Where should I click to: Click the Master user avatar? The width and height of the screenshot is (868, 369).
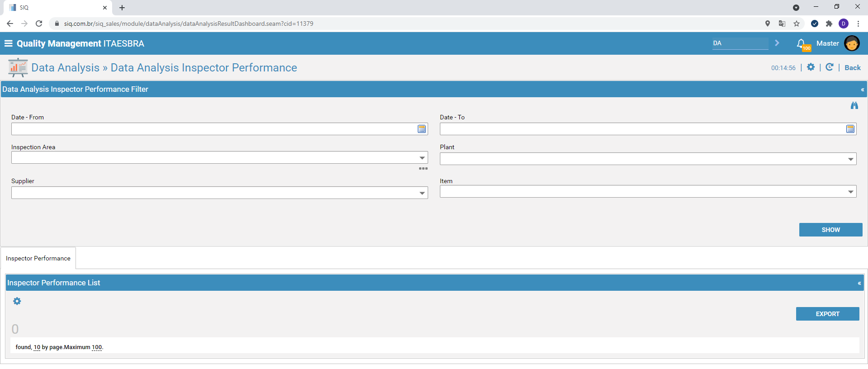point(852,43)
